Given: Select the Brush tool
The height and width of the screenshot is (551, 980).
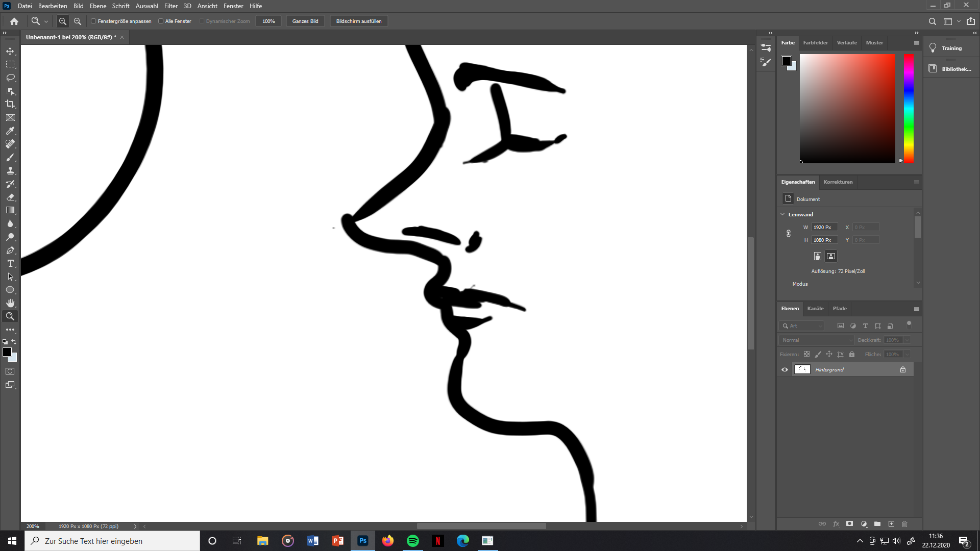Looking at the screenshot, I should [10, 157].
